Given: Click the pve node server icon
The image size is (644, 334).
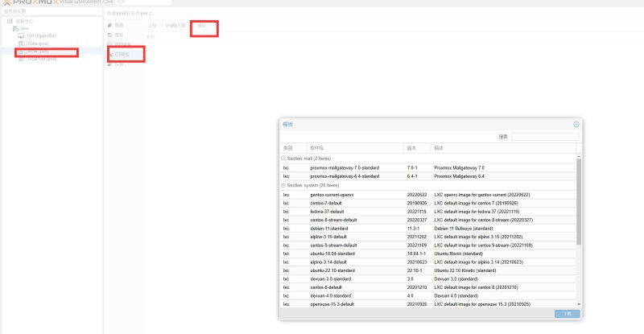Looking at the screenshot, I should point(16,28).
